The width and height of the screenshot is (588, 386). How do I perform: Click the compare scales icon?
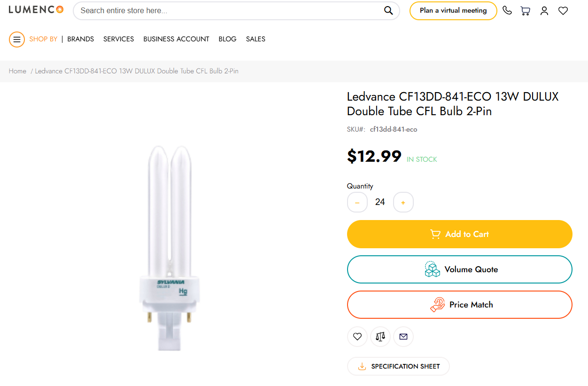pyautogui.click(x=380, y=337)
